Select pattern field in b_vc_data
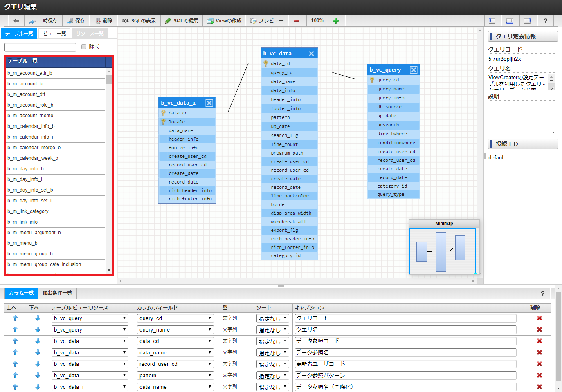 [x=289, y=118]
